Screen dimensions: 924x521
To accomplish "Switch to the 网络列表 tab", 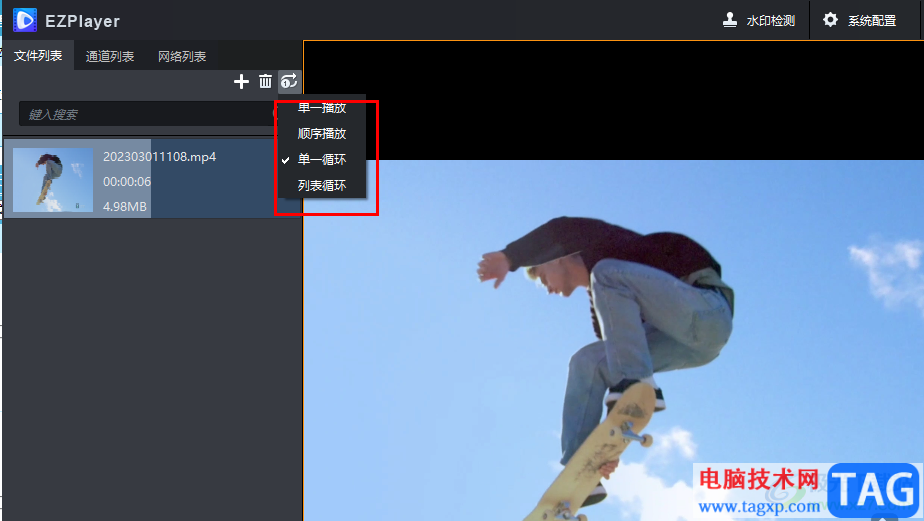I will (x=182, y=57).
